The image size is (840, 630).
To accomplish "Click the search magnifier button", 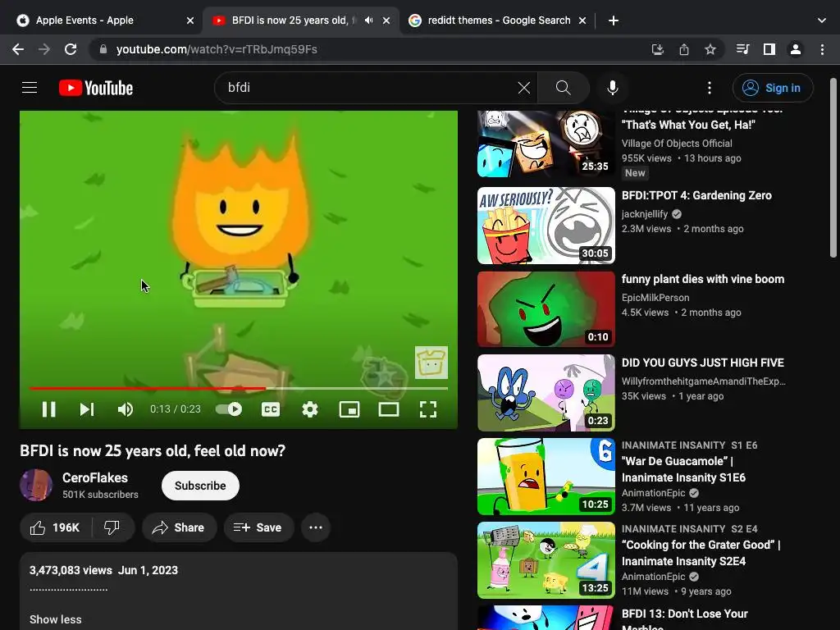I will pyautogui.click(x=563, y=88).
